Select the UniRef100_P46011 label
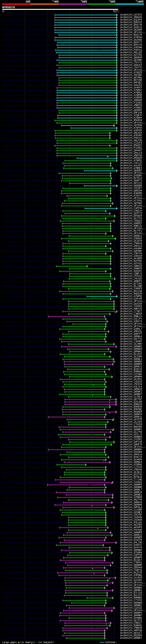The width and height of the screenshot is (146, 644). point(131,50)
